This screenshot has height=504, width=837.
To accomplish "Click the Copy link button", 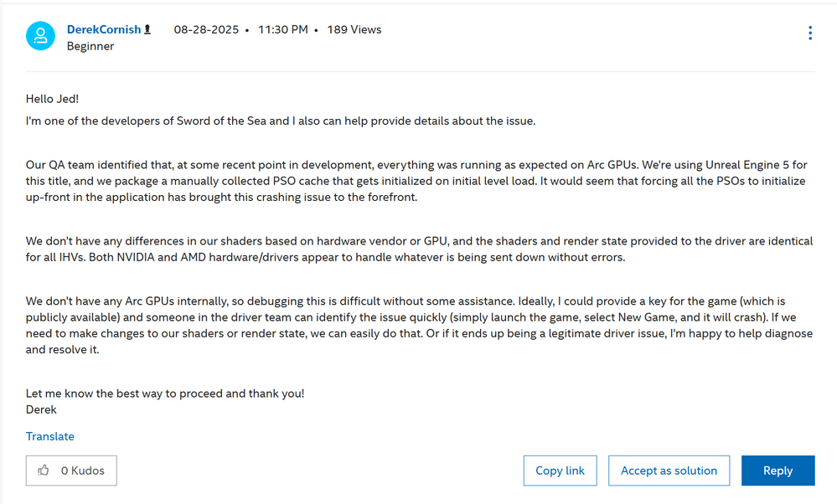I will click(x=560, y=471).
